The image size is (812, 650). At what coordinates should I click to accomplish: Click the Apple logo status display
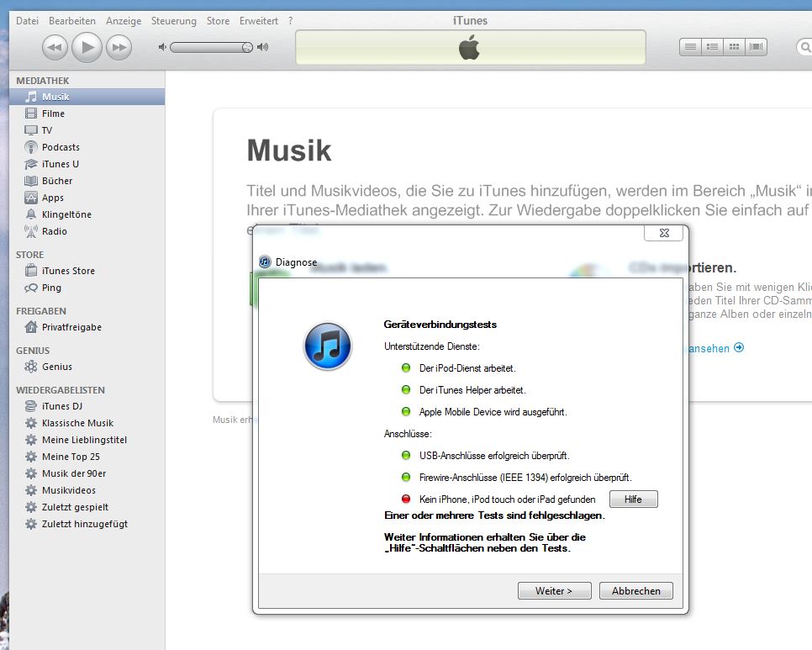click(x=470, y=47)
